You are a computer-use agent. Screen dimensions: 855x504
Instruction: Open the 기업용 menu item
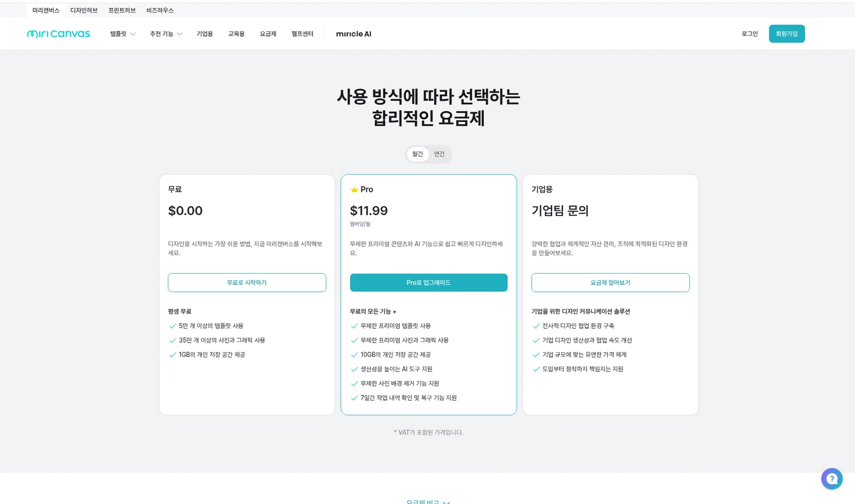205,34
